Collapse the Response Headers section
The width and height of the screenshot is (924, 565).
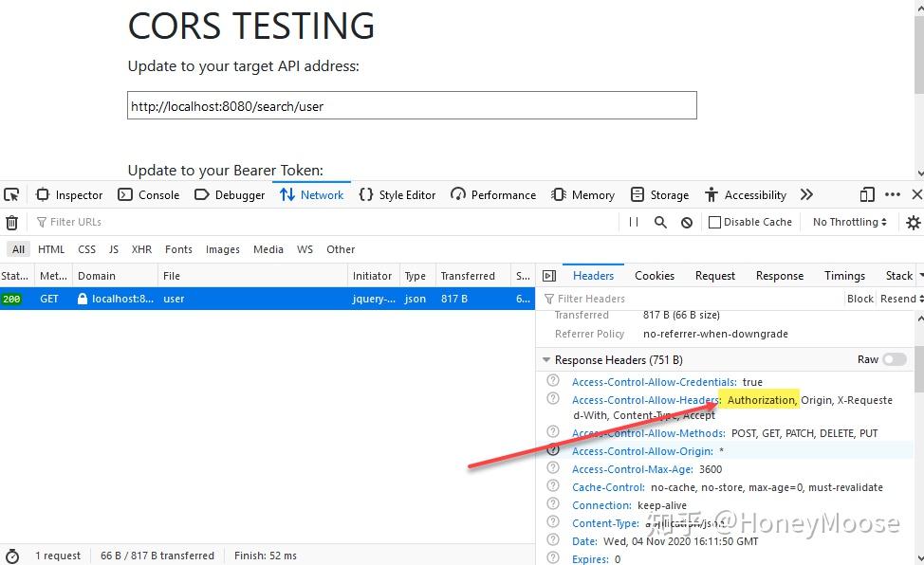point(545,359)
